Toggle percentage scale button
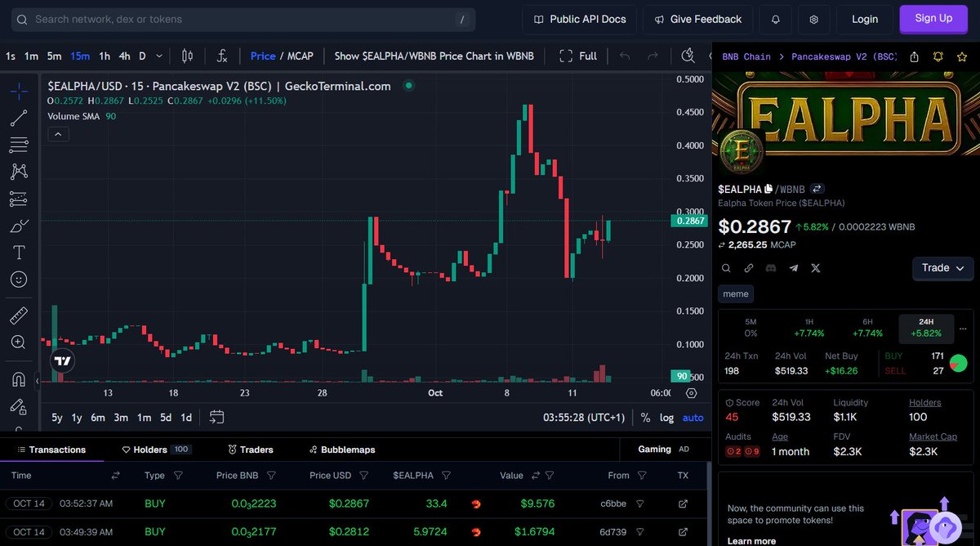Viewport: 980px width, 546px height. tap(645, 418)
